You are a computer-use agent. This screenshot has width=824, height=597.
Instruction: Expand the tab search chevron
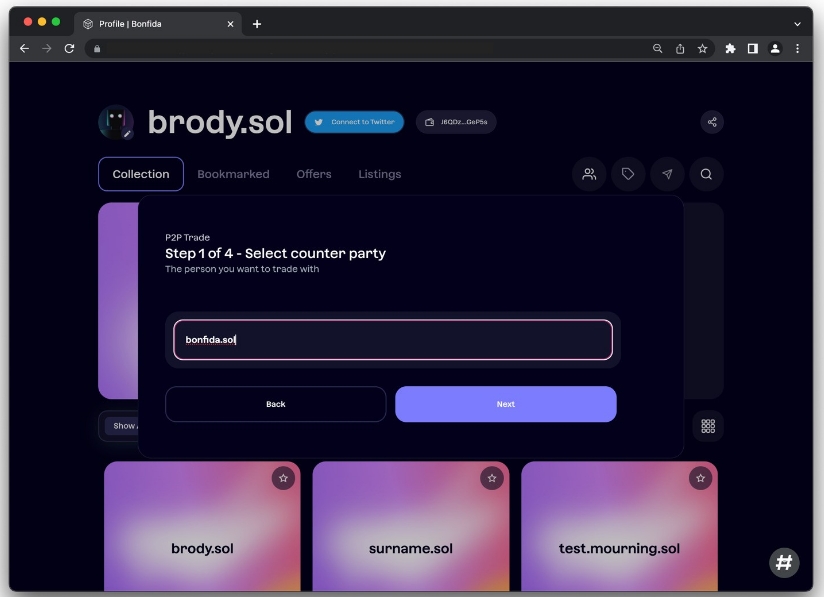(797, 24)
